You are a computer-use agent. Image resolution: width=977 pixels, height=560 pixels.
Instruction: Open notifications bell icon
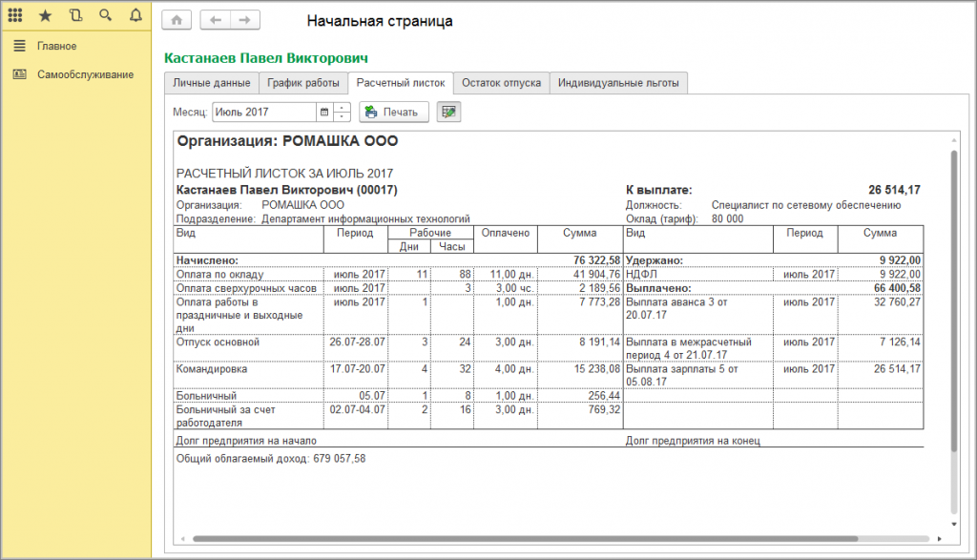tap(135, 16)
